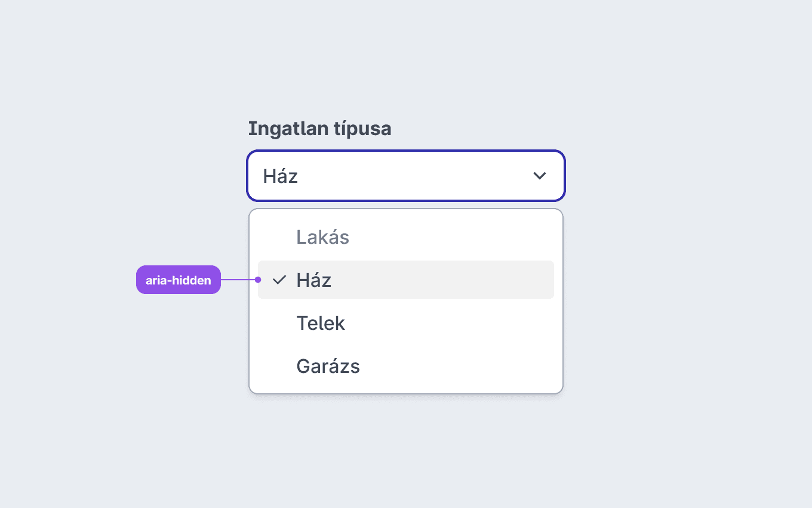Collapse the list using the chevron arrow
Image resolution: width=812 pixels, height=508 pixels.
tap(540, 176)
